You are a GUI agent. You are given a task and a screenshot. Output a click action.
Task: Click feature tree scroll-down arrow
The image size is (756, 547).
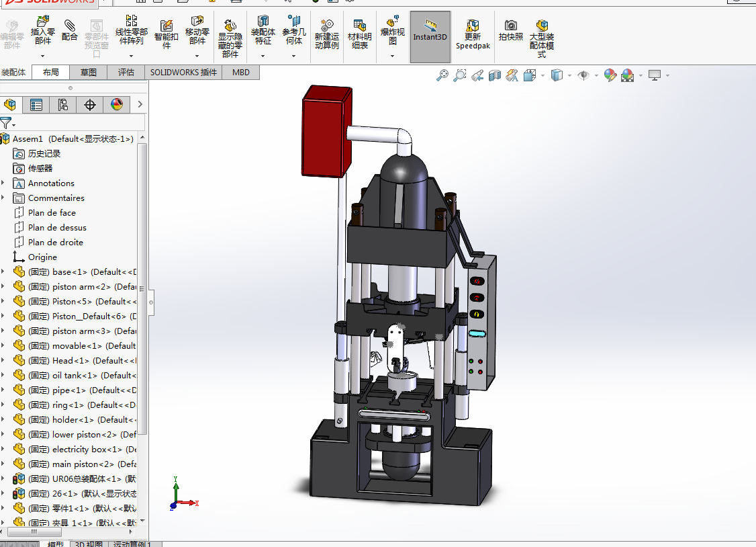142,521
